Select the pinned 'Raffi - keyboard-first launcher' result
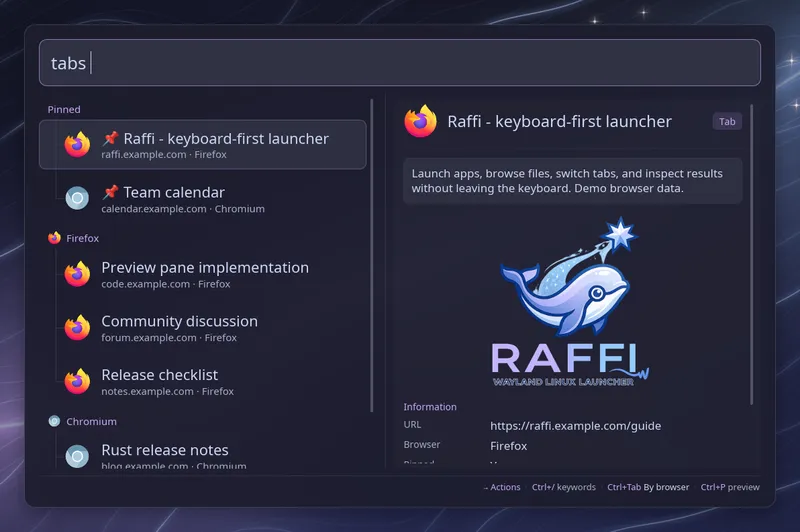The height and width of the screenshot is (532, 800). coord(203,145)
